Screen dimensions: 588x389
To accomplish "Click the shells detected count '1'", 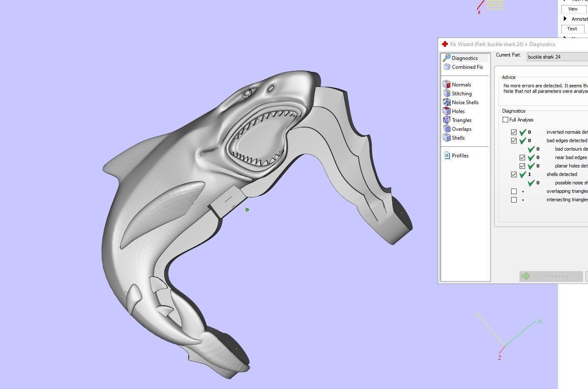I will (x=529, y=174).
